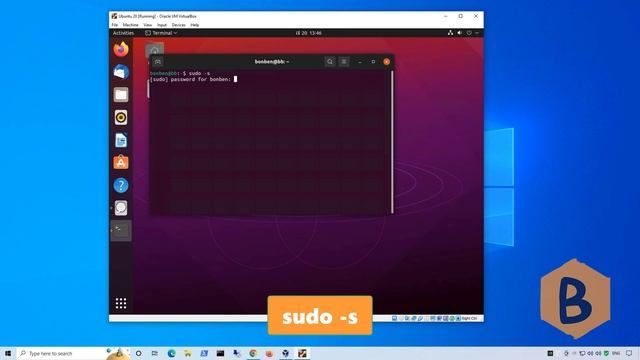The height and width of the screenshot is (360, 640).
Task: Open the clock and calendar in Ubuntu top bar
Action: click(x=309, y=33)
